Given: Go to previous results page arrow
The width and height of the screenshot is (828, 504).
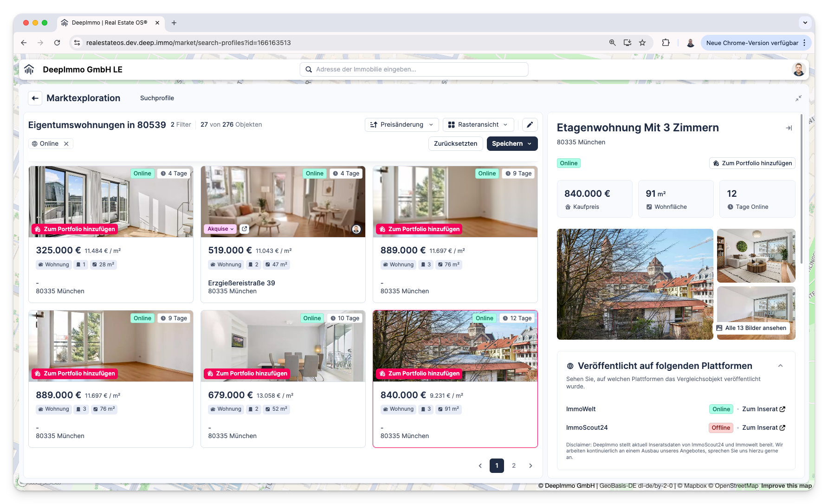Looking at the screenshot, I should tap(480, 465).
